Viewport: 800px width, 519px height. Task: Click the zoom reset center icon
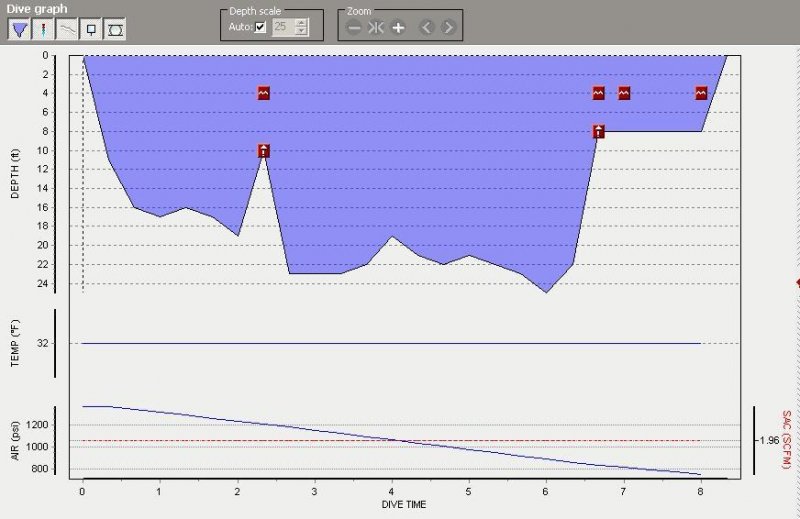tap(376, 27)
